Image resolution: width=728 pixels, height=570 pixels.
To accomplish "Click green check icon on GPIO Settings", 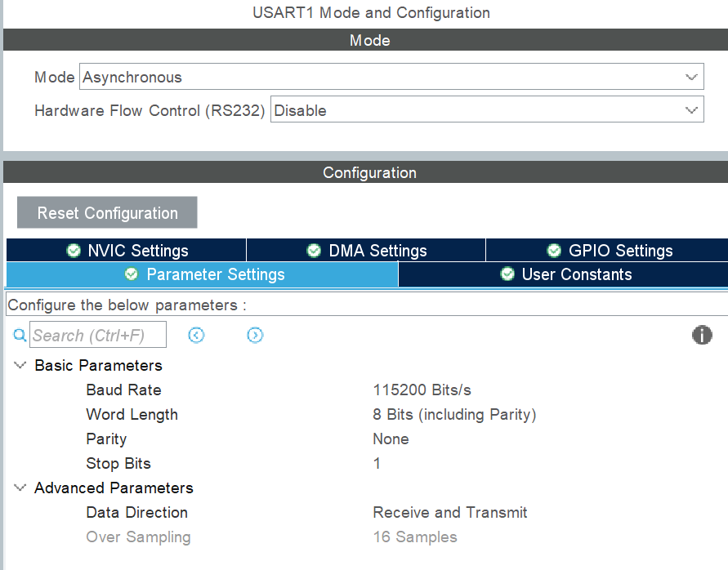I will coord(554,251).
